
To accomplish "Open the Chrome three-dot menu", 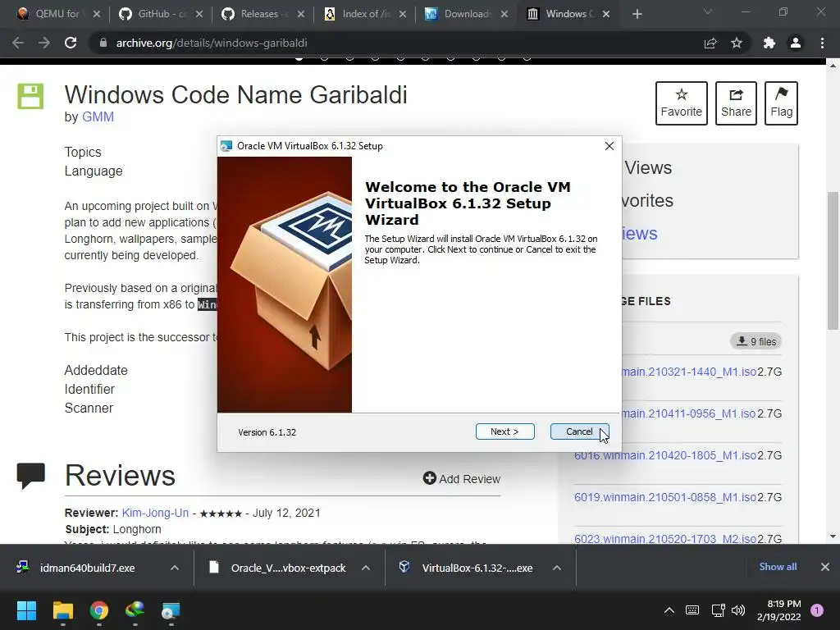I will 822,43.
